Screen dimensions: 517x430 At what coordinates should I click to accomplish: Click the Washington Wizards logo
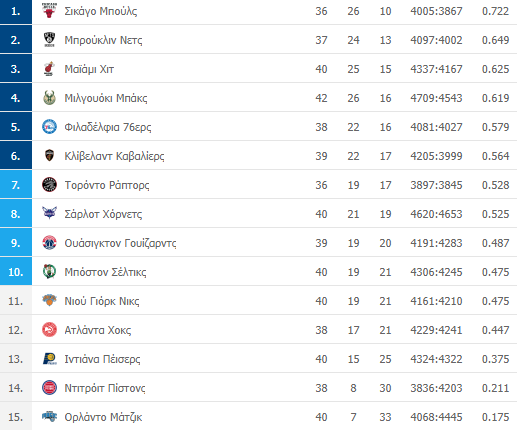(49, 243)
